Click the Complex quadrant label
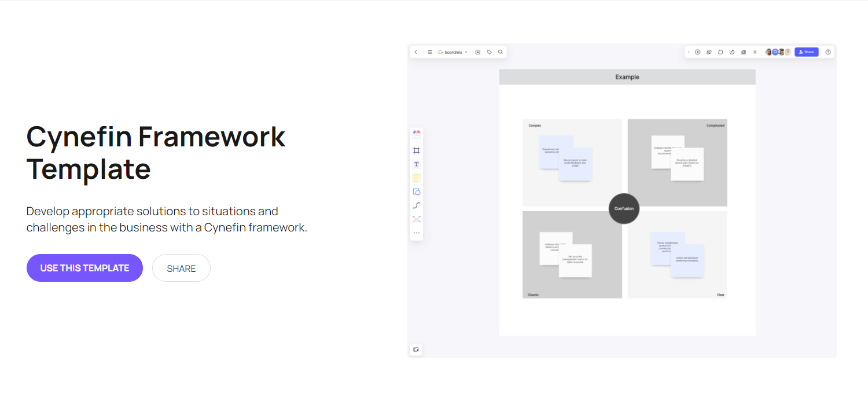Viewport: 868px width, 405px height. 535,126
